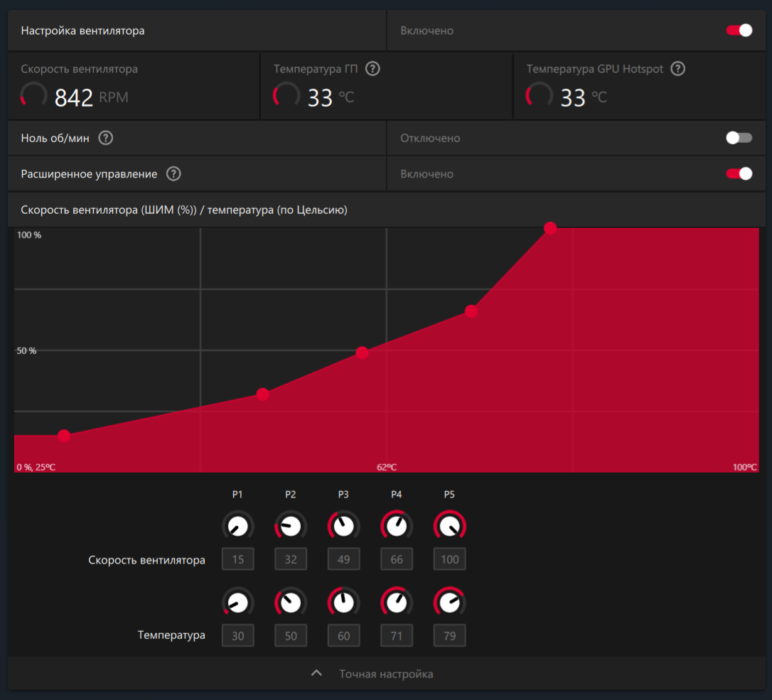Disable the Настройка вентилятора toggle
The image size is (772, 700).
pos(739,31)
